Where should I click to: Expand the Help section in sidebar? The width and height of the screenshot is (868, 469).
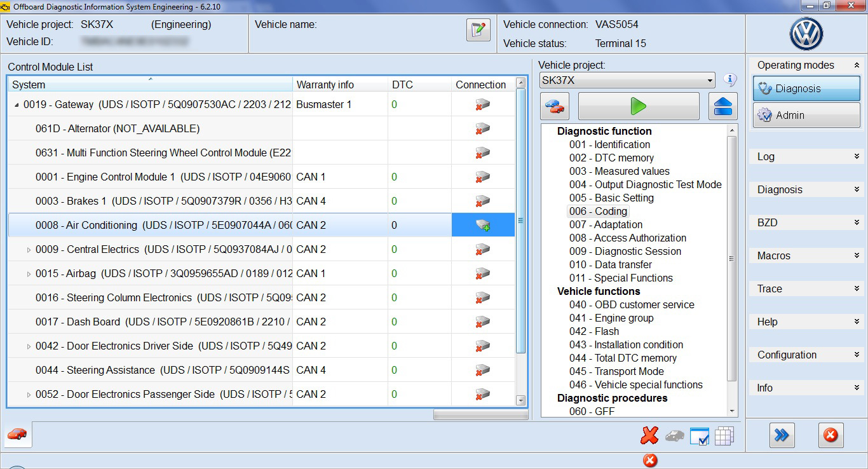click(x=806, y=322)
